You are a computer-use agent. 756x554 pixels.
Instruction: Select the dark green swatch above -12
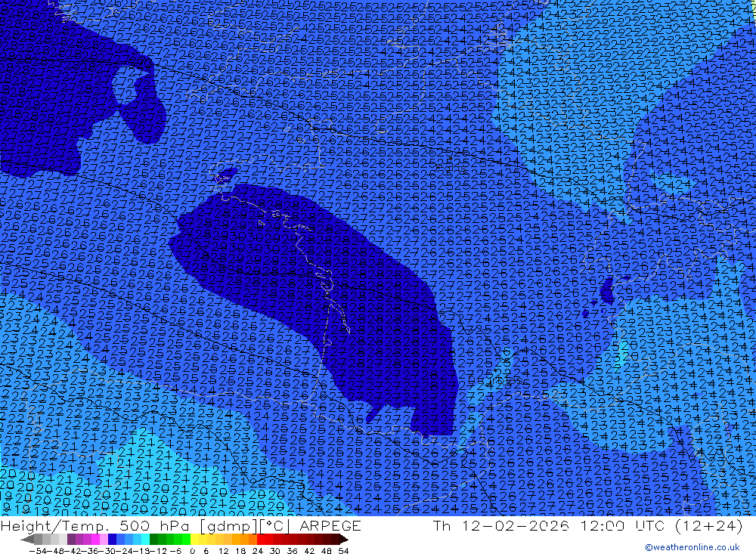(x=153, y=539)
